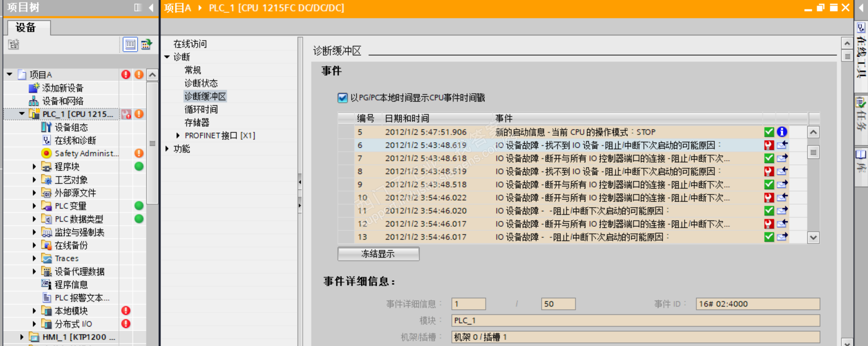Select 常规 under 诊断
Viewport: 868px width, 346px height.
(193, 70)
